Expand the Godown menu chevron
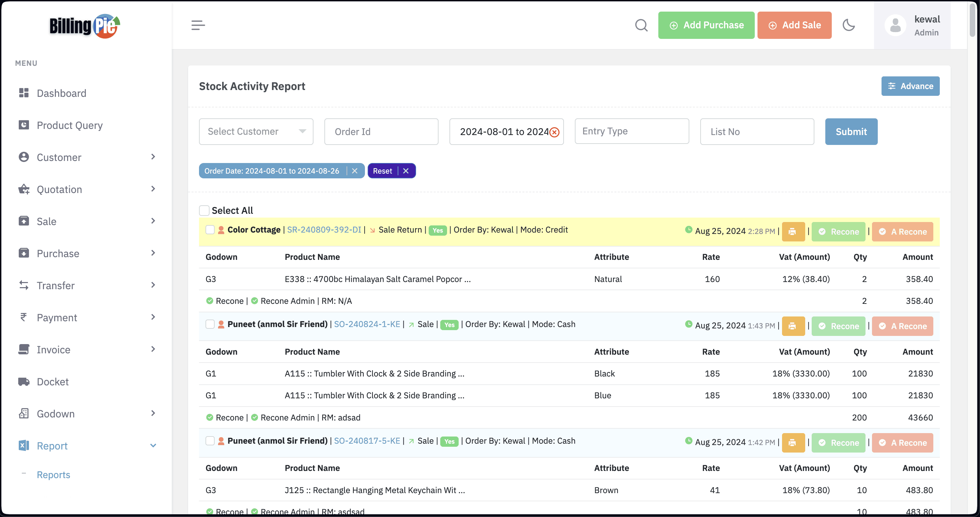The image size is (980, 517). pyautogui.click(x=153, y=413)
